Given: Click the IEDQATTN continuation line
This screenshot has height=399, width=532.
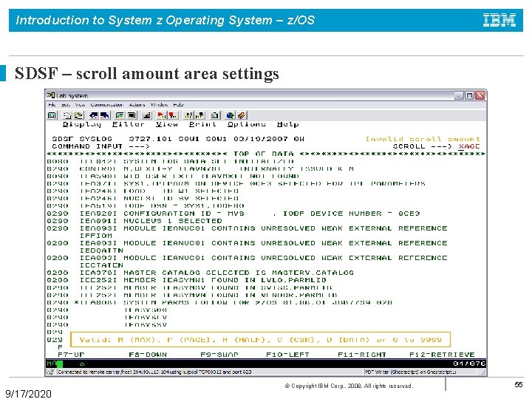Looking at the screenshot, I should click(101, 250).
